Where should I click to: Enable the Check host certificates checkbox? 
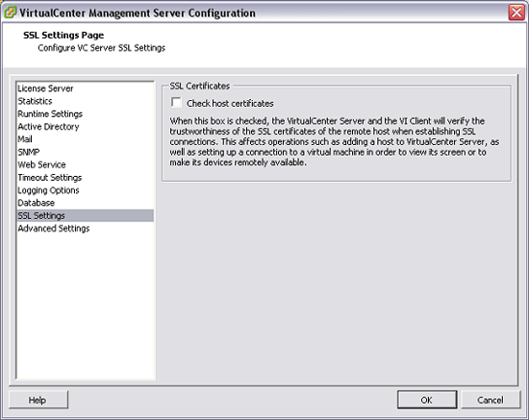pyautogui.click(x=176, y=103)
